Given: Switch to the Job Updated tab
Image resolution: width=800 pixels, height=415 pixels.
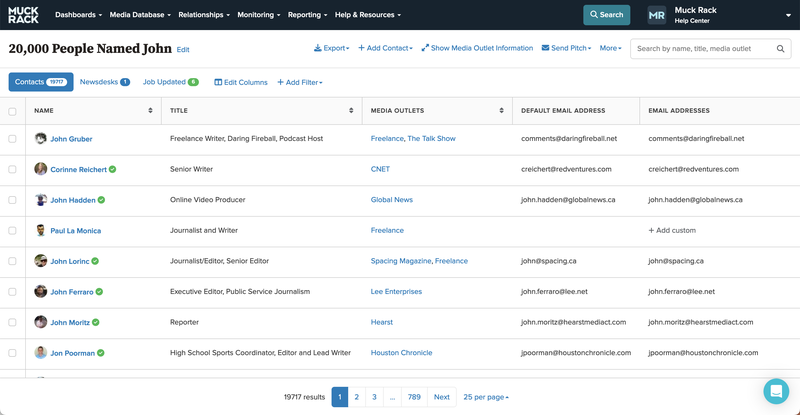Looking at the screenshot, I should (x=170, y=82).
